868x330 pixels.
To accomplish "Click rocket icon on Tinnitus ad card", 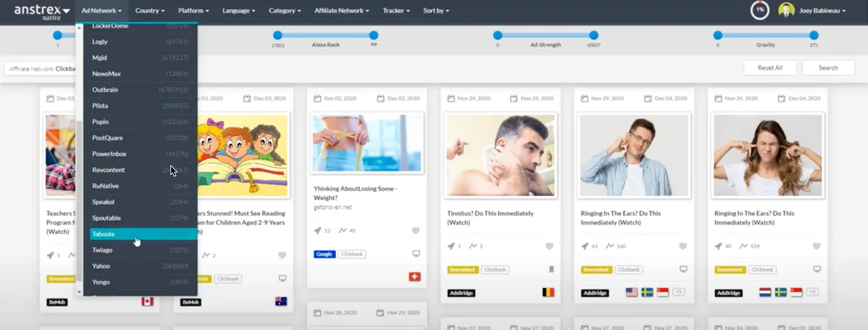I will point(451,246).
